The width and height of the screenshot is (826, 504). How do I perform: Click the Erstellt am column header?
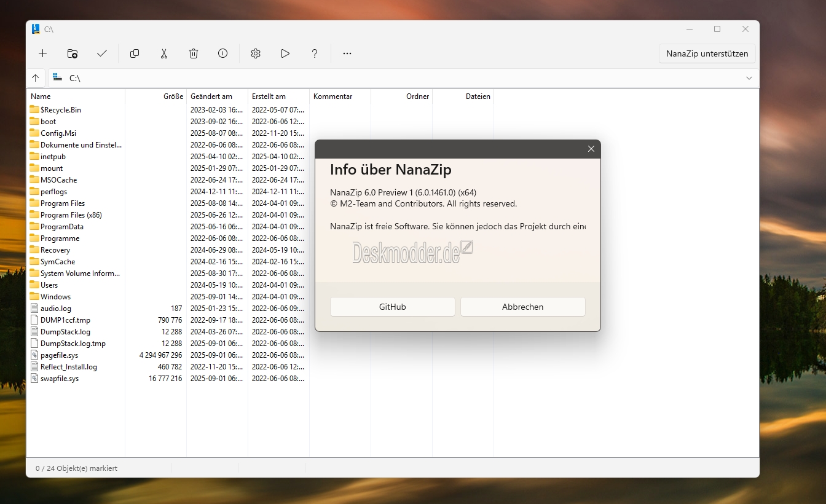[x=279, y=96]
